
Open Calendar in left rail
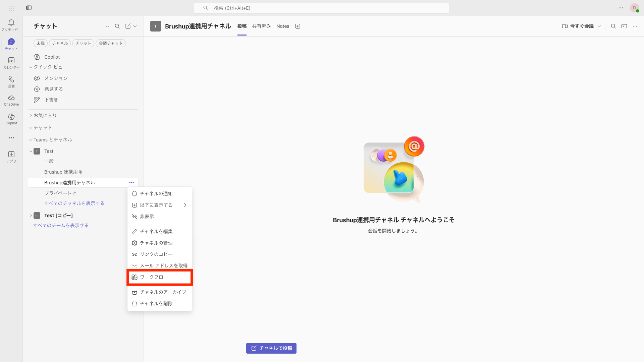pyautogui.click(x=11, y=63)
